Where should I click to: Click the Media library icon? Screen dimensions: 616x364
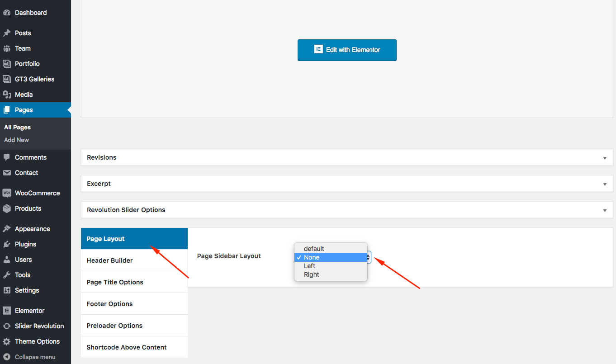pyautogui.click(x=7, y=95)
